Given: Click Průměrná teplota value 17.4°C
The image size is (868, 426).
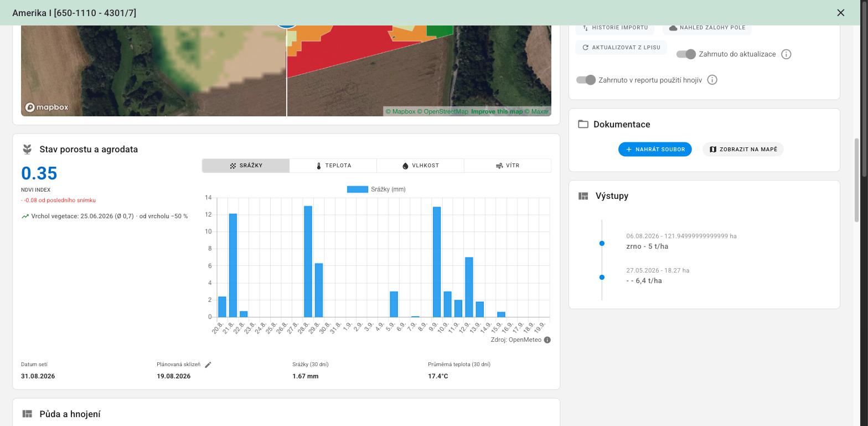Looking at the screenshot, I should tap(438, 376).
